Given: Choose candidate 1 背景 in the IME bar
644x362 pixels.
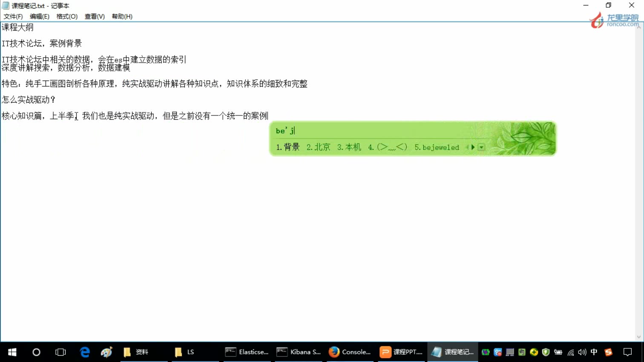Looking at the screenshot, I should coord(288,147).
